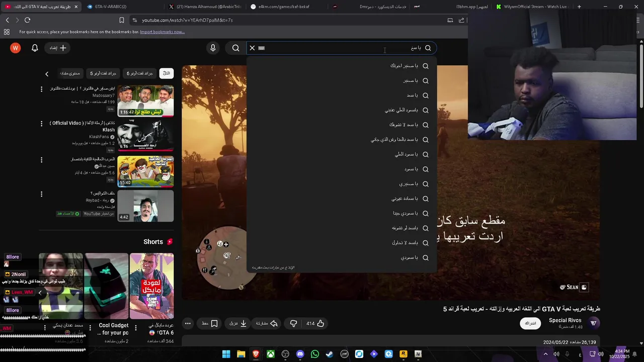This screenshot has height=362, width=644.
Task: Open more video actions ellipsis
Action: (188, 323)
